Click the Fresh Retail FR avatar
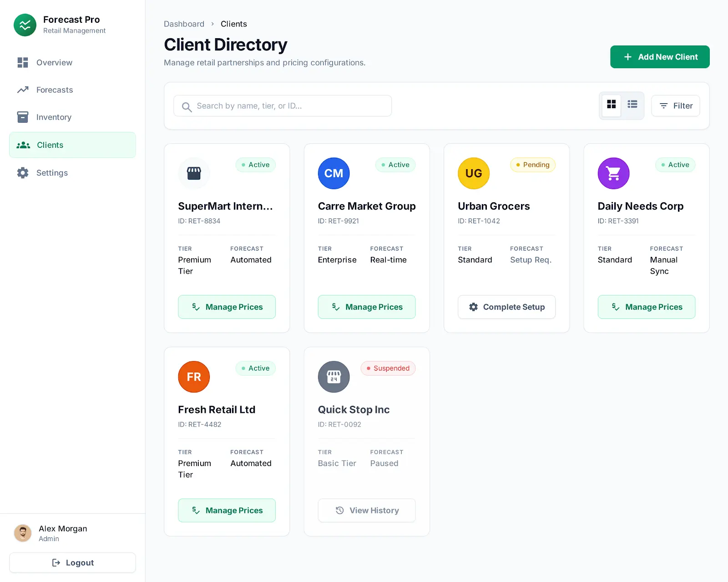 coord(194,377)
